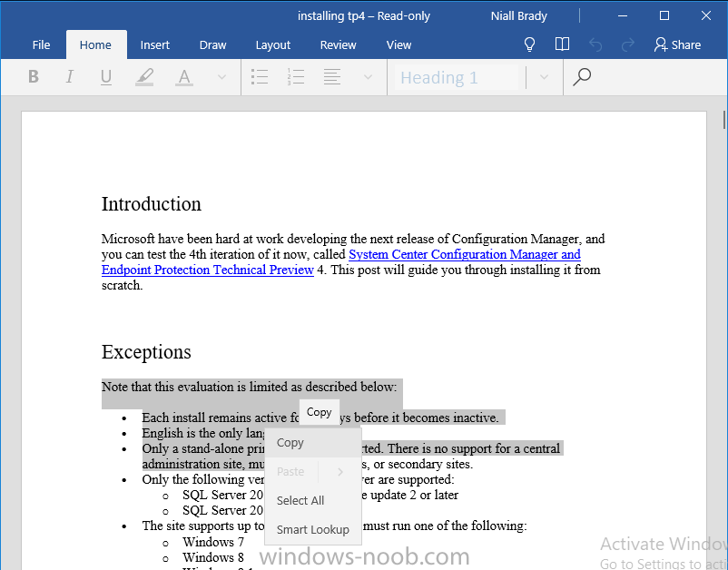
Task: Expand the styles gallery dropdown
Action: (544, 77)
